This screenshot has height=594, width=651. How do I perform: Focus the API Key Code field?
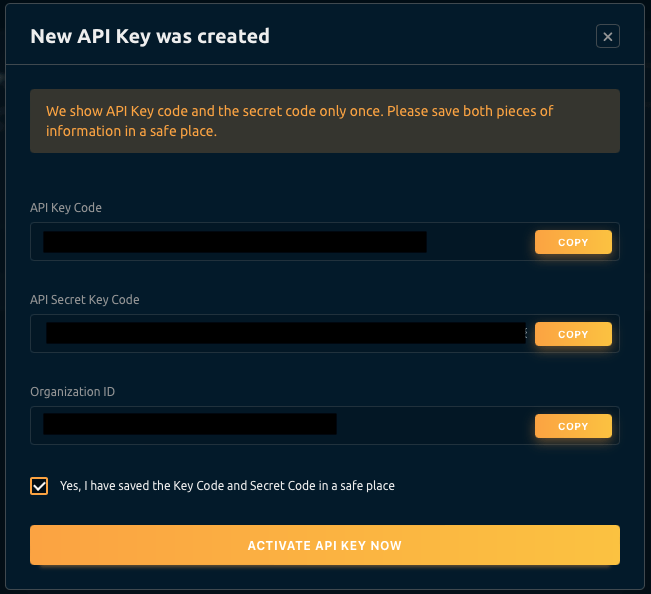point(480,242)
